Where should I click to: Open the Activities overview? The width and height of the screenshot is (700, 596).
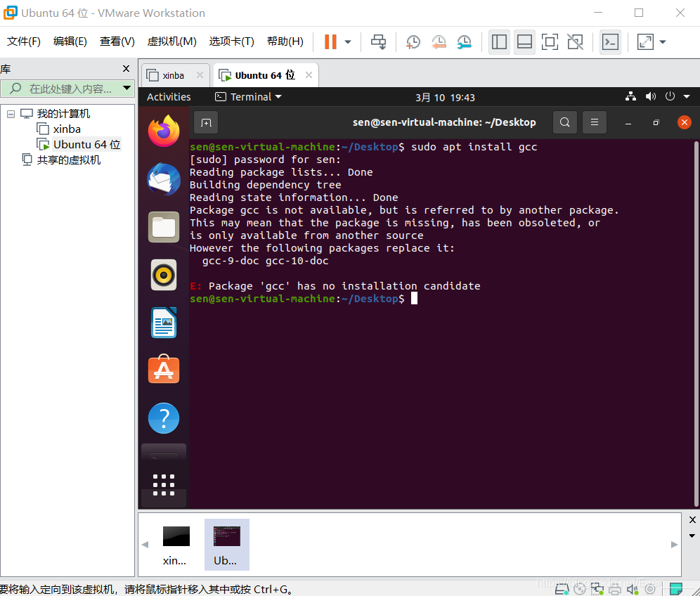coord(169,97)
